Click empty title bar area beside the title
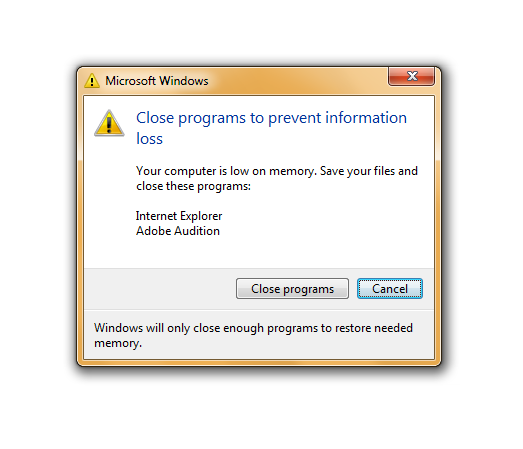The height and width of the screenshot is (449, 523). click(x=297, y=81)
